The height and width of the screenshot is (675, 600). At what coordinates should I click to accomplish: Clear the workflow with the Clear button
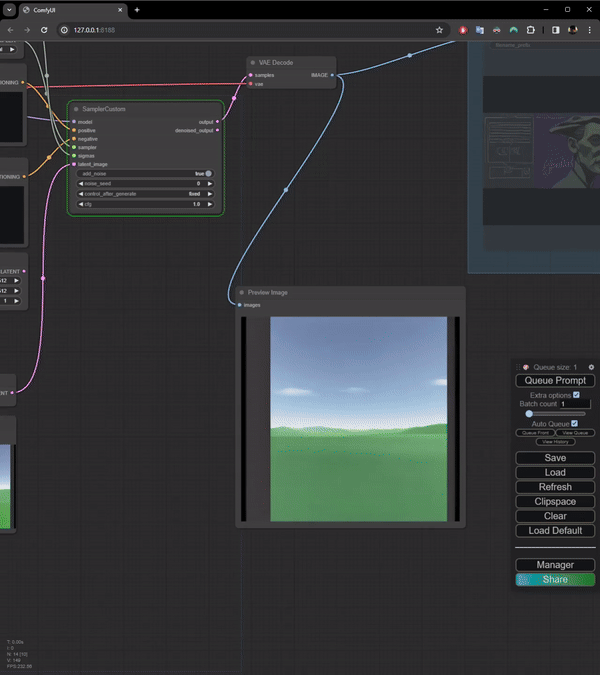555,516
